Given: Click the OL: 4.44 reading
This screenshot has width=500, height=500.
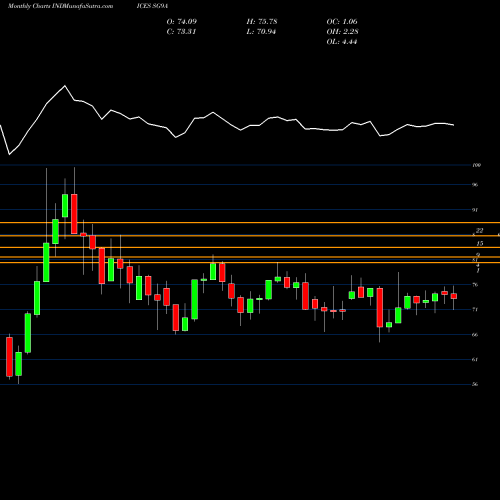Looking at the screenshot, I should point(342,42).
